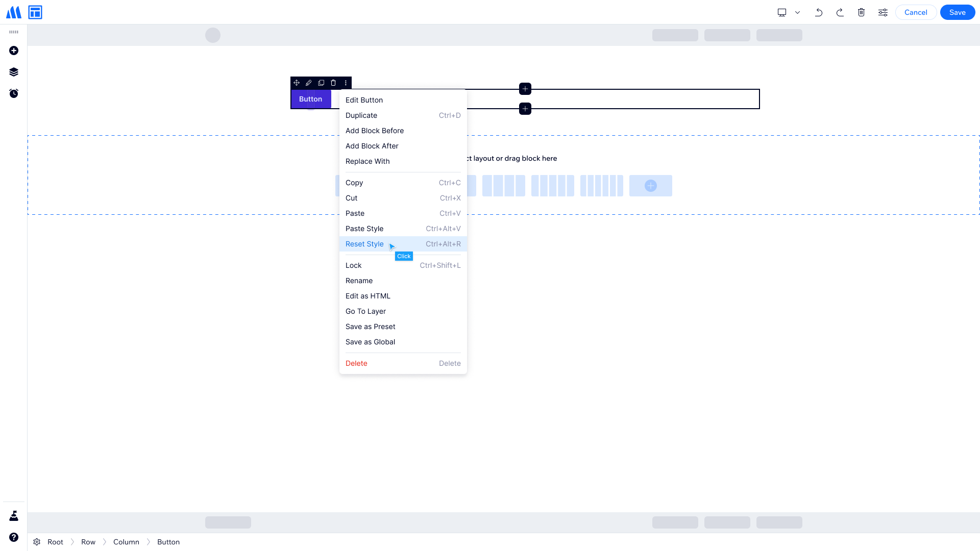Expand the device preview dropdown arrow
This screenshot has height=551, width=980.
(x=797, y=12)
